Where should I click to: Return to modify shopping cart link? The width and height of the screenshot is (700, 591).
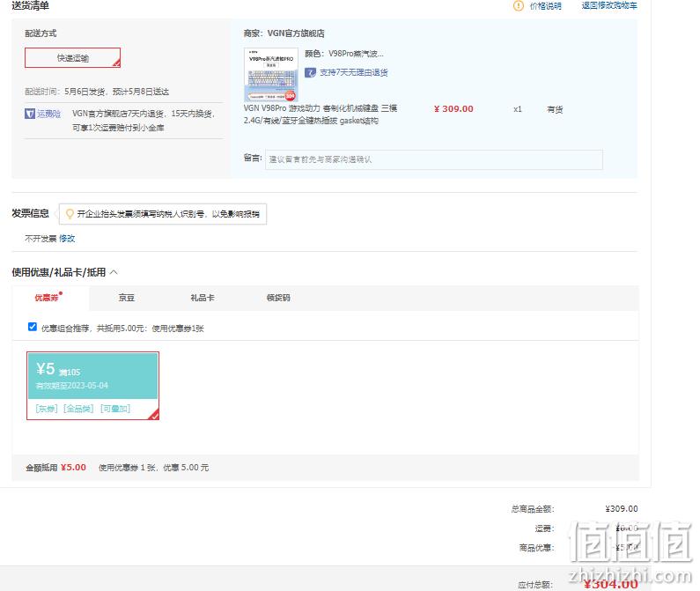pos(609,5)
